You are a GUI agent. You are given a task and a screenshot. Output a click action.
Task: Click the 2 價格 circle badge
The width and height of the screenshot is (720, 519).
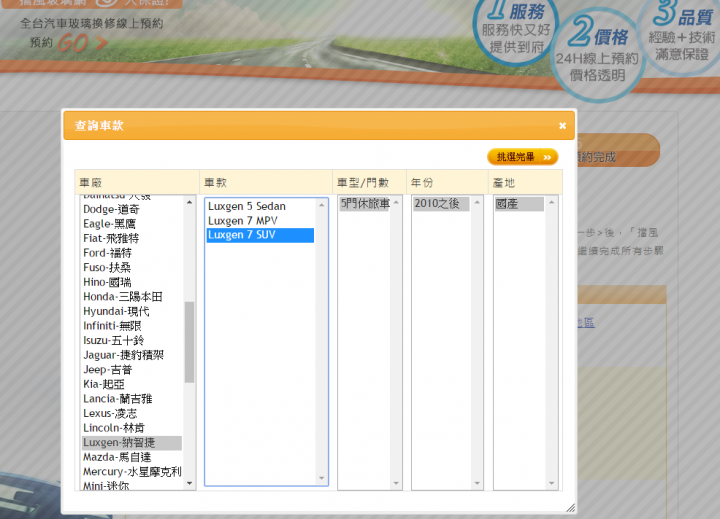coord(597,55)
